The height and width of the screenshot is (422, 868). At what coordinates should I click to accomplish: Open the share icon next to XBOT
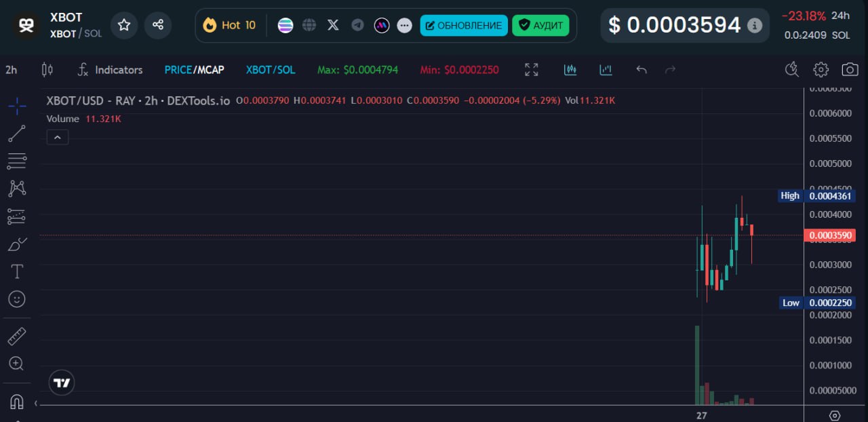pos(158,25)
